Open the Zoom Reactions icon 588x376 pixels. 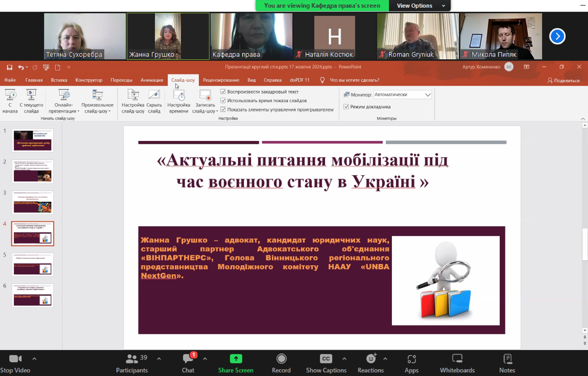(371, 359)
